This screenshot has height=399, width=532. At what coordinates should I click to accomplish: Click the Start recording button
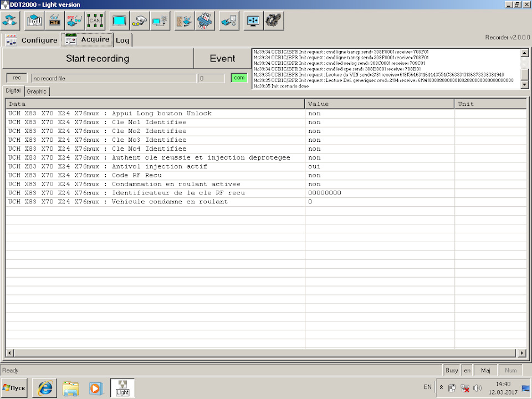pos(98,58)
